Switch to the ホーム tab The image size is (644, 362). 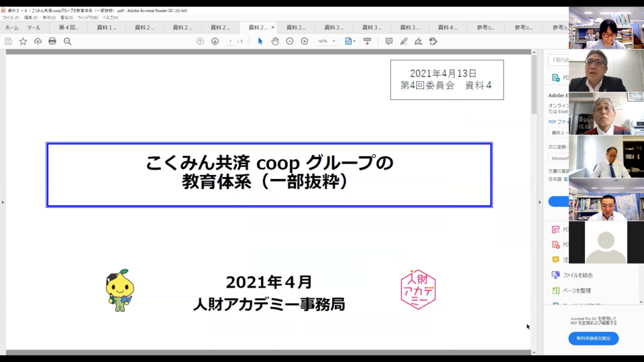(x=11, y=27)
